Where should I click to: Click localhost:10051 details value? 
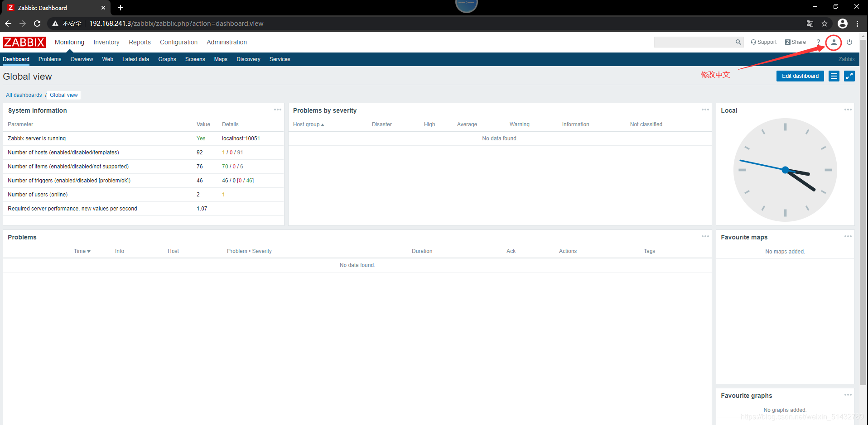241,138
